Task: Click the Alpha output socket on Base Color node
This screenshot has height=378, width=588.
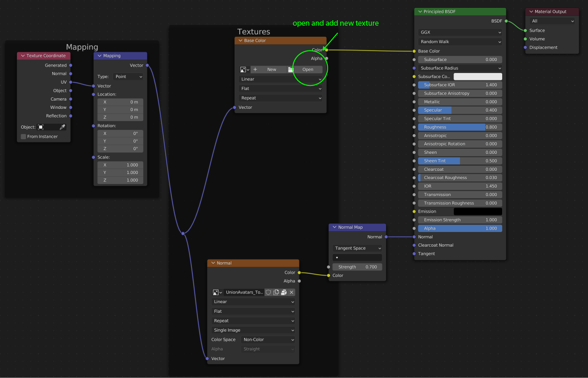Action: click(x=326, y=58)
